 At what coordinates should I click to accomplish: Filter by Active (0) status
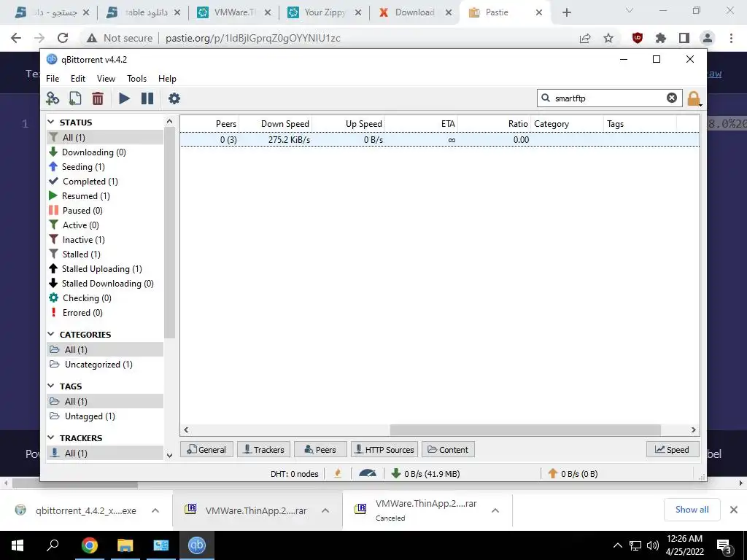tap(74, 225)
